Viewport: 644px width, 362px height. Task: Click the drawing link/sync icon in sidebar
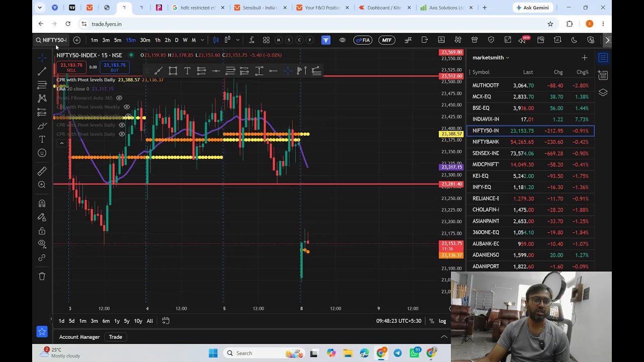click(x=42, y=258)
